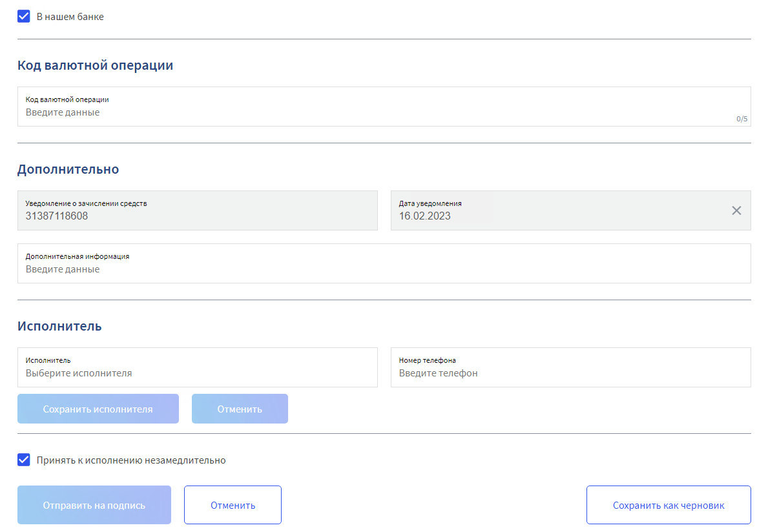The image size is (757, 532).
Task: Save the form with Сохранить как черновик
Action: [669, 505]
